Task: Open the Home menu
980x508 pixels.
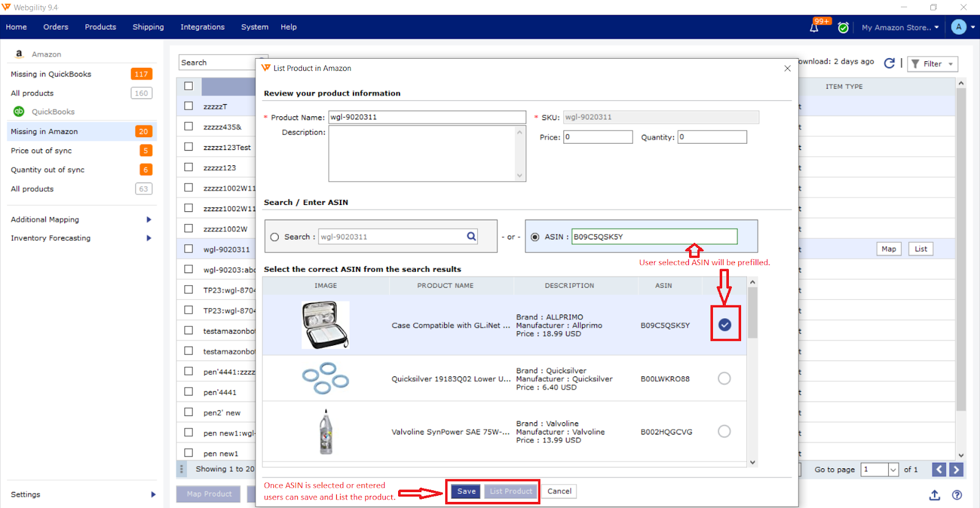Action: click(x=17, y=27)
